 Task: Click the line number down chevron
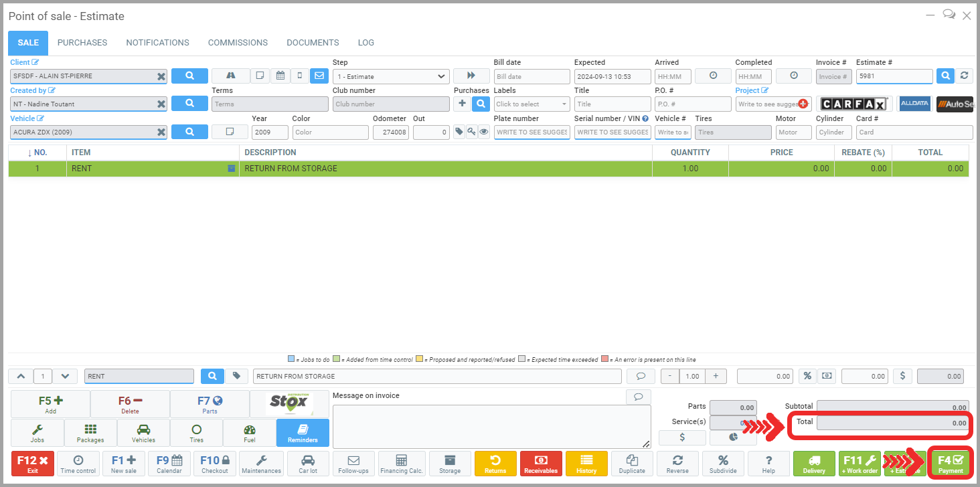[65, 376]
